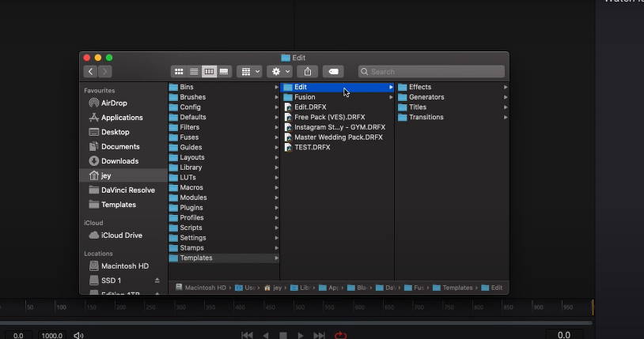Click the Edit Tags toolbar button
Viewport: 644px width, 339px height.
click(x=333, y=71)
